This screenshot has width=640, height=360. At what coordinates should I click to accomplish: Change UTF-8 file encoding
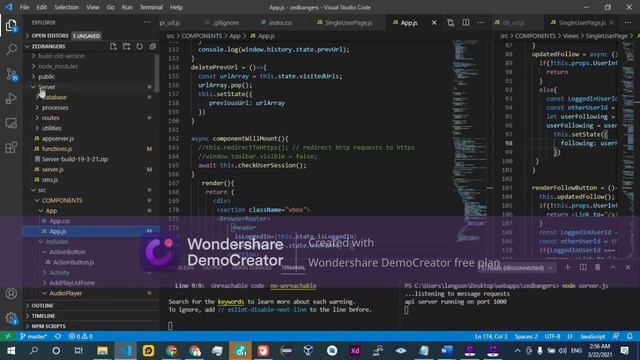coord(552,336)
